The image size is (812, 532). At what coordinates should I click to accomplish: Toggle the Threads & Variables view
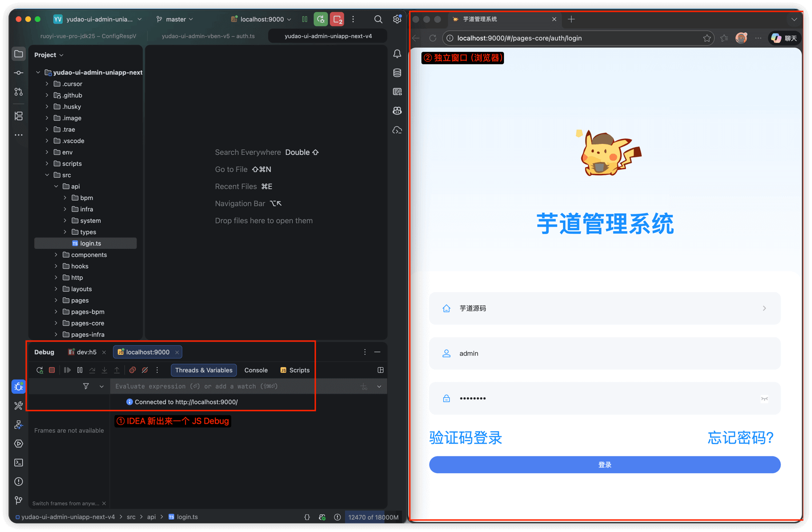pyautogui.click(x=204, y=370)
